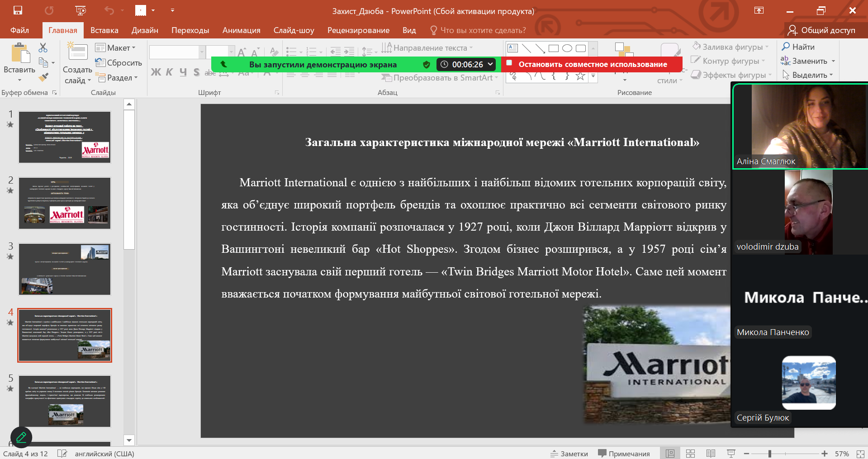Toggle the Заметки notes pane

pos(569,454)
